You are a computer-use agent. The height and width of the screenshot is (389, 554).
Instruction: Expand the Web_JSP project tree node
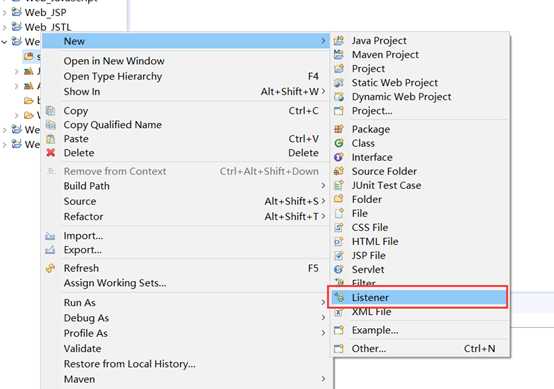pos(4,13)
